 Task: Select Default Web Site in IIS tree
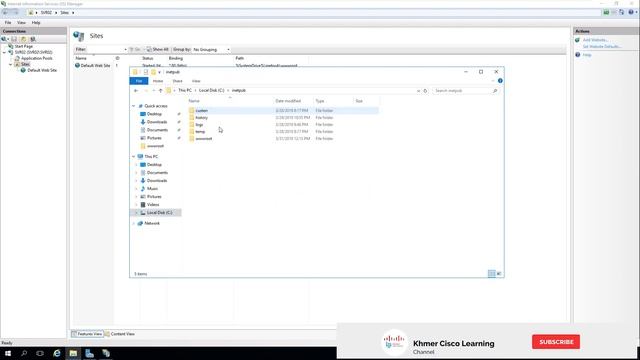pyautogui.click(x=42, y=70)
